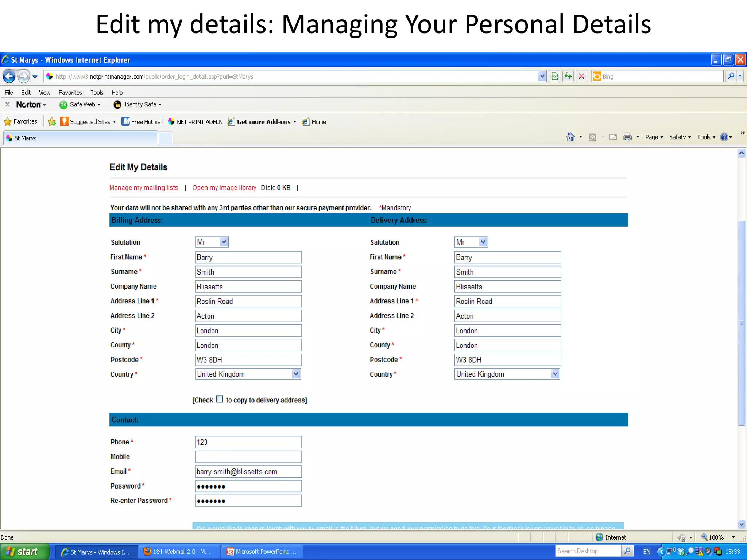Click the Search Desktop taskbar field
The height and width of the screenshot is (560, 747).
[588, 551]
